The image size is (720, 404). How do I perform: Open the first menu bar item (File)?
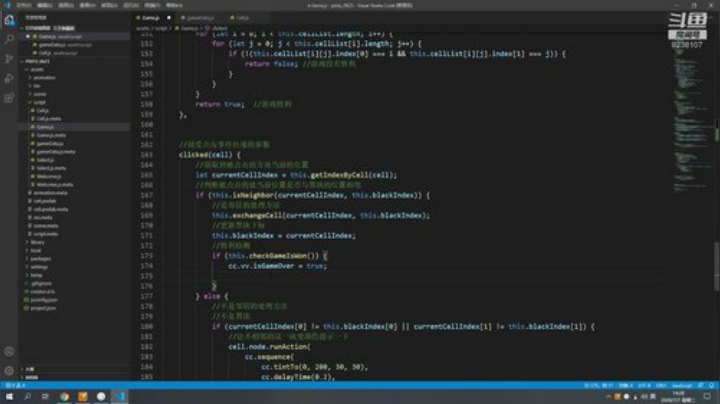(23, 6)
